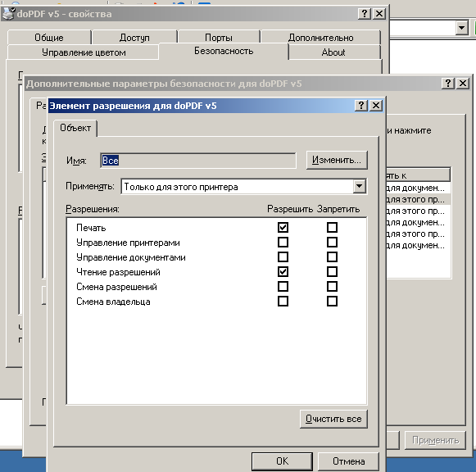Click help icon in doPDF v5 свойства window

pyautogui.click(x=365, y=14)
